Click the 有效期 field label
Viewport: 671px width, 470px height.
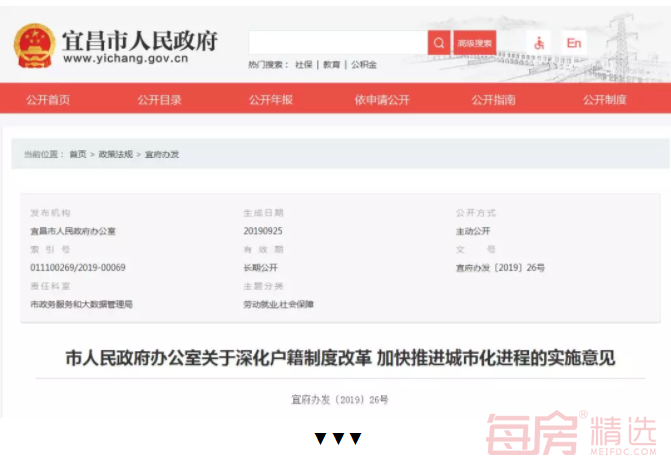point(264,249)
